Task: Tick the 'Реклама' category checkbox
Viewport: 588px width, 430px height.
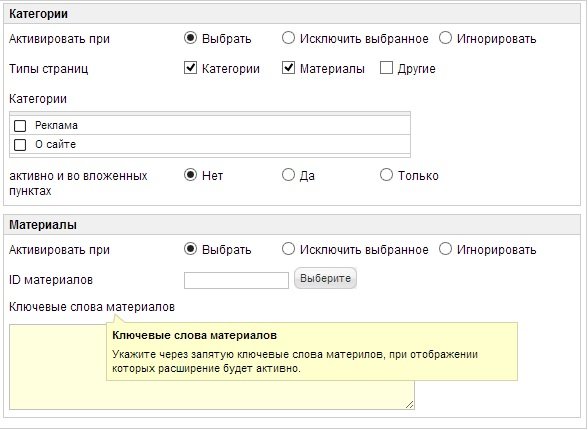Action: point(20,126)
